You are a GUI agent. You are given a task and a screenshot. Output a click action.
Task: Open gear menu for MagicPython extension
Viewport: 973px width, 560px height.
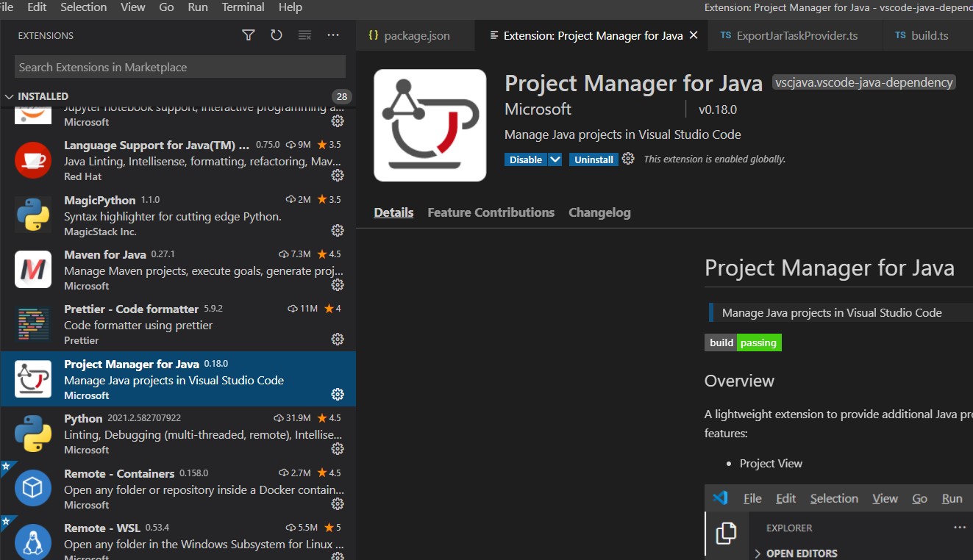pos(338,231)
